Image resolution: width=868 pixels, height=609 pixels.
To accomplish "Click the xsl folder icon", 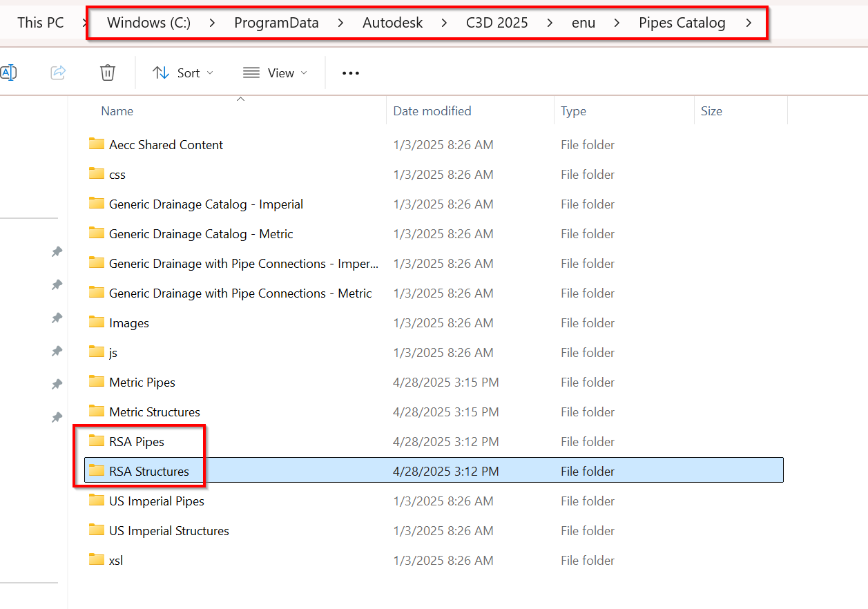I will 96,559.
